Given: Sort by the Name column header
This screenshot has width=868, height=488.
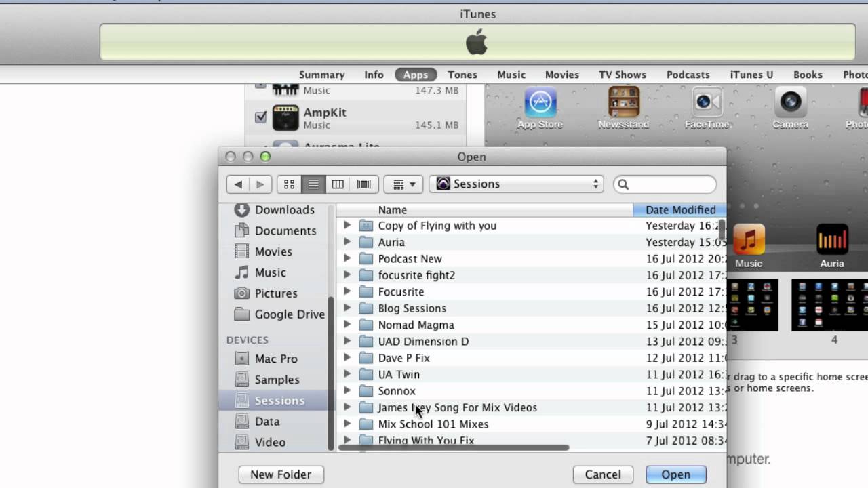Looking at the screenshot, I should click(x=484, y=210).
